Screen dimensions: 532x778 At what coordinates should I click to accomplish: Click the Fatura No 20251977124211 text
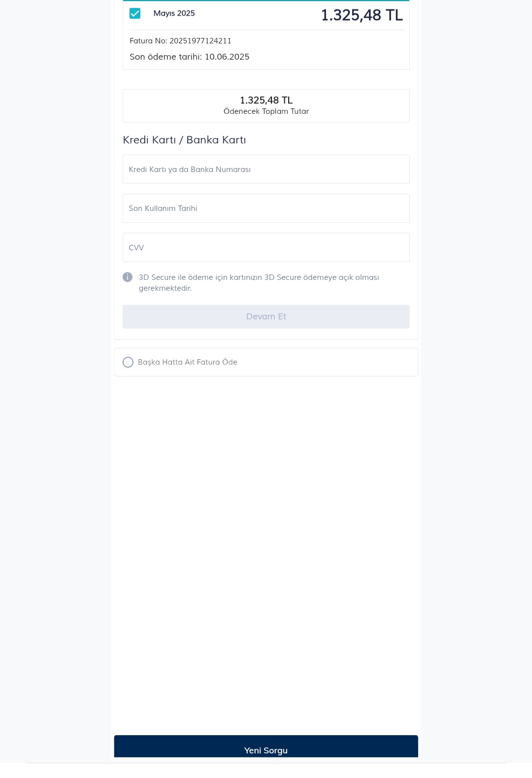pyautogui.click(x=180, y=41)
